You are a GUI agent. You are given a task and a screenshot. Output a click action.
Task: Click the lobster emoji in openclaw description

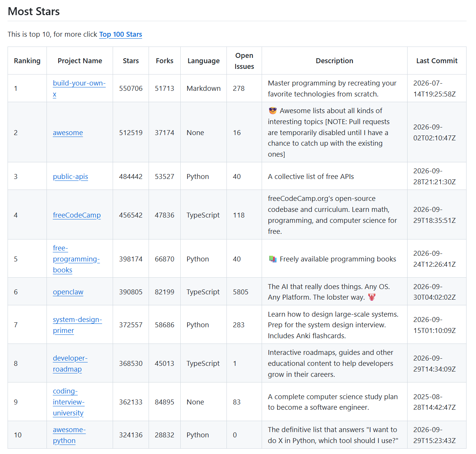(x=372, y=297)
